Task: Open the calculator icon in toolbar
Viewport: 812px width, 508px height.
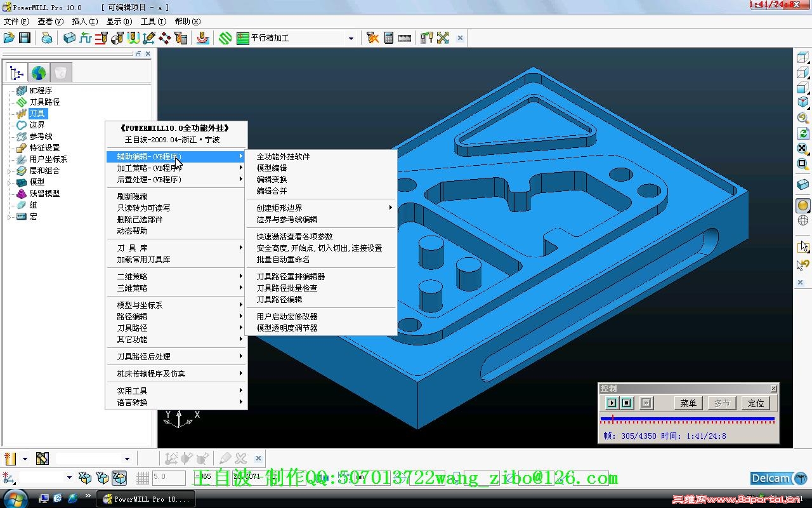Action: click(x=389, y=38)
